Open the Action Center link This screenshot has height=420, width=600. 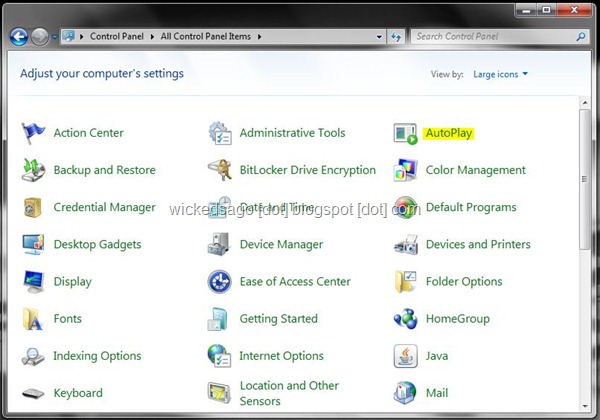[88, 133]
